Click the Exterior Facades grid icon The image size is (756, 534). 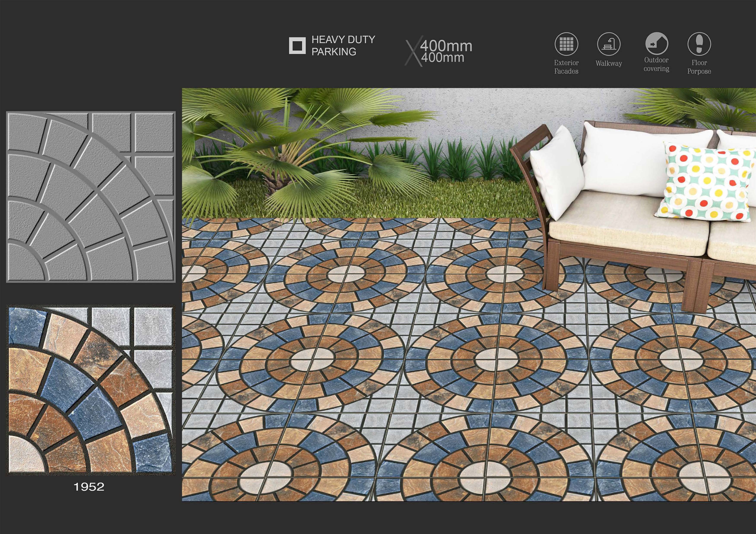[566, 44]
